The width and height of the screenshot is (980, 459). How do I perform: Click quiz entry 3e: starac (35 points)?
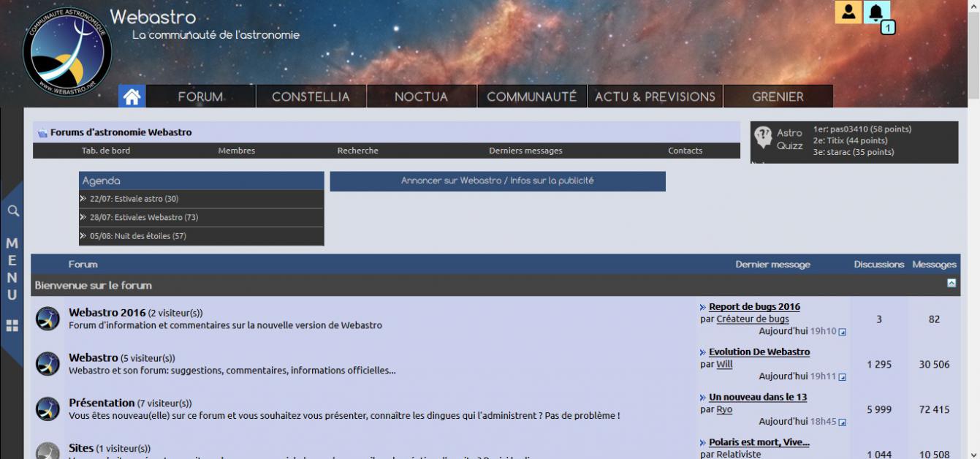[854, 152]
